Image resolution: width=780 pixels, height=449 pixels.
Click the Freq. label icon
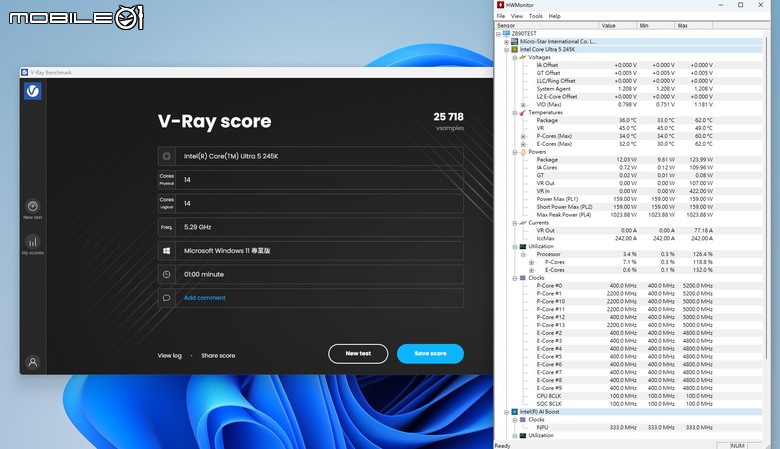coord(167,227)
